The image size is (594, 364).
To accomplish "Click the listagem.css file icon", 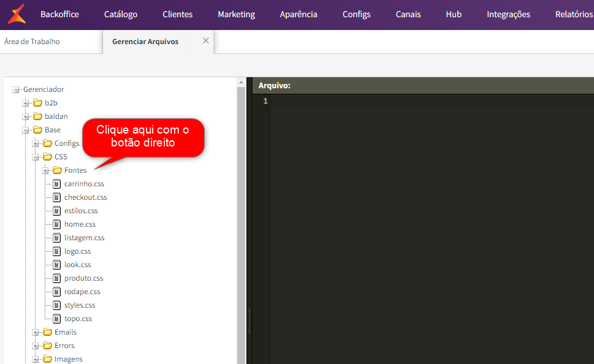I will pyautogui.click(x=57, y=238).
